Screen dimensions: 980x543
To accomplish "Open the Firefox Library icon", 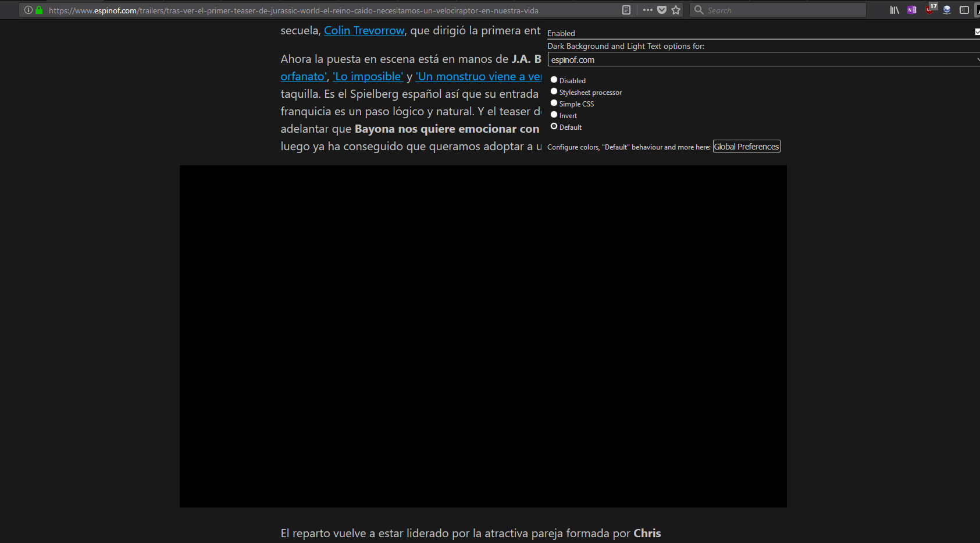I will click(895, 10).
